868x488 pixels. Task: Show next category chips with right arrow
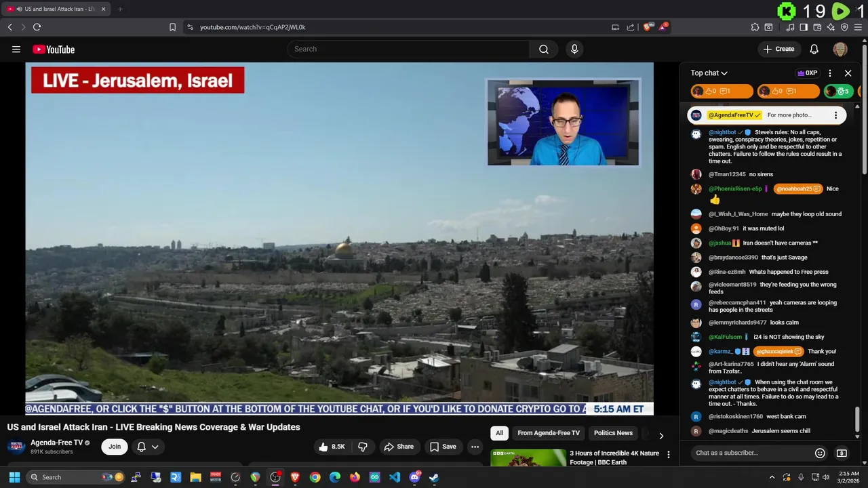click(661, 436)
